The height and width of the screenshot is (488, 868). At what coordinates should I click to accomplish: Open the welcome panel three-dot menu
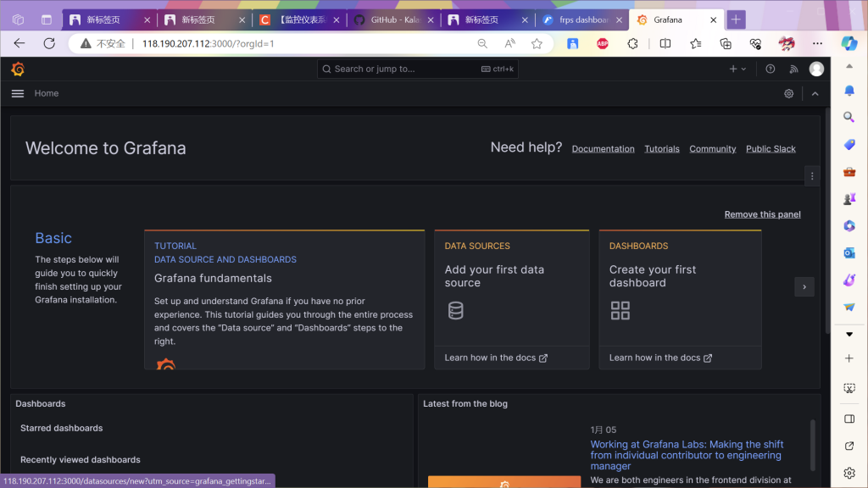tap(812, 176)
